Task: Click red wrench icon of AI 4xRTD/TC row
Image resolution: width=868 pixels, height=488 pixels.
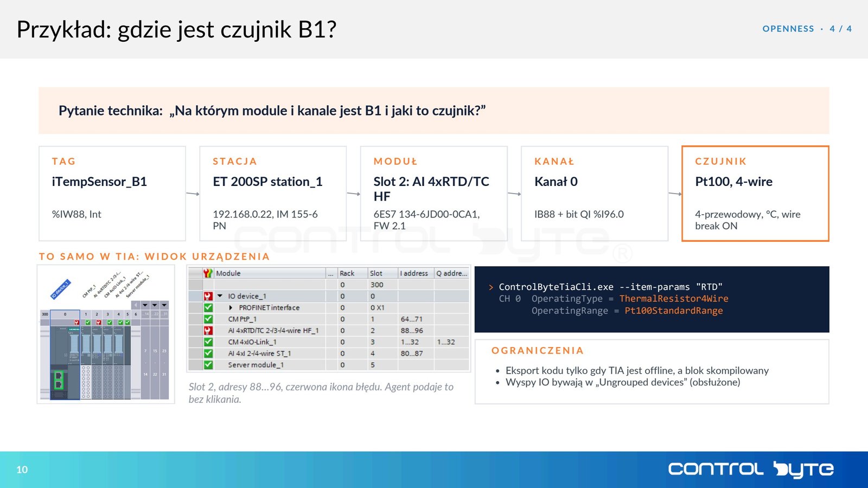Action: (x=208, y=330)
